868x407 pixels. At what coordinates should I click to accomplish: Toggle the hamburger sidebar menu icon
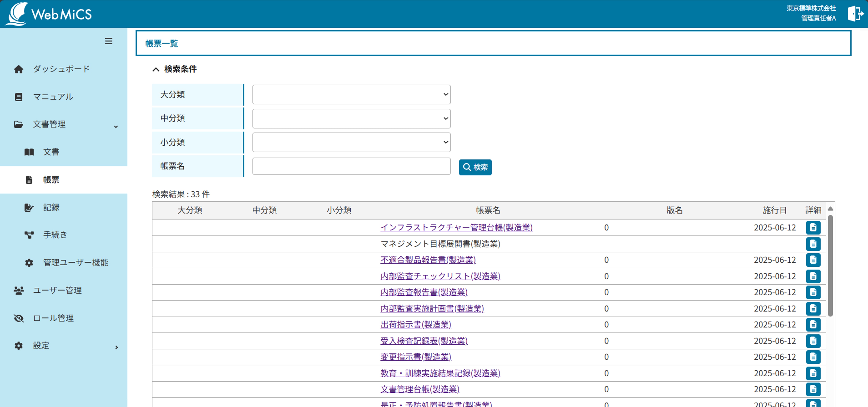108,41
